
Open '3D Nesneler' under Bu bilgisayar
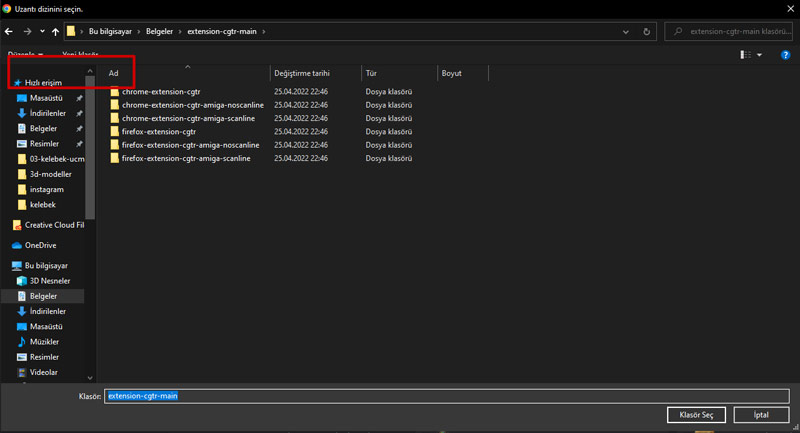click(50, 281)
